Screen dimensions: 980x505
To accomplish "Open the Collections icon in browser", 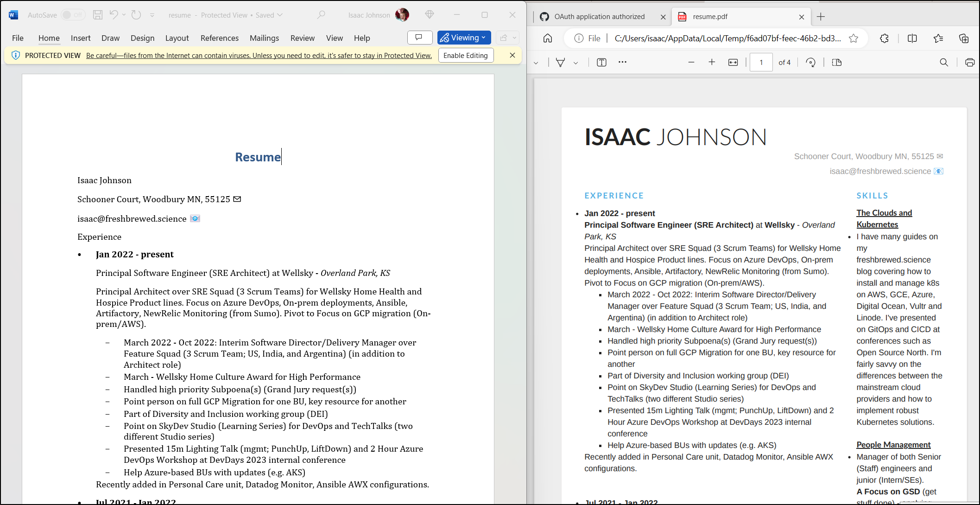I will tap(964, 38).
